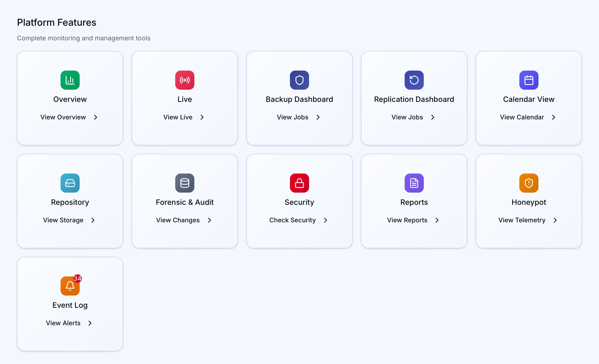Click the orange Honeypot shield alert icon
Screen dimensions: 599x364
pyautogui.click(x=529, y=183)
